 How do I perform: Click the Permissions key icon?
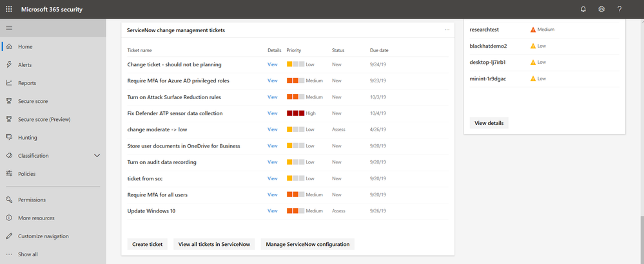pyautogui.click(x=9, y=200)
